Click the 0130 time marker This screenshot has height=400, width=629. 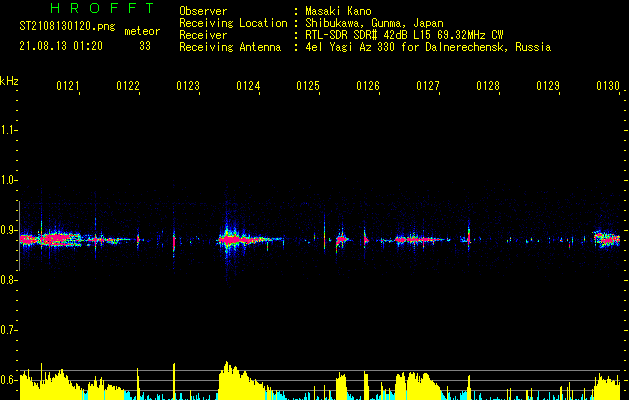tap(608, 87)
